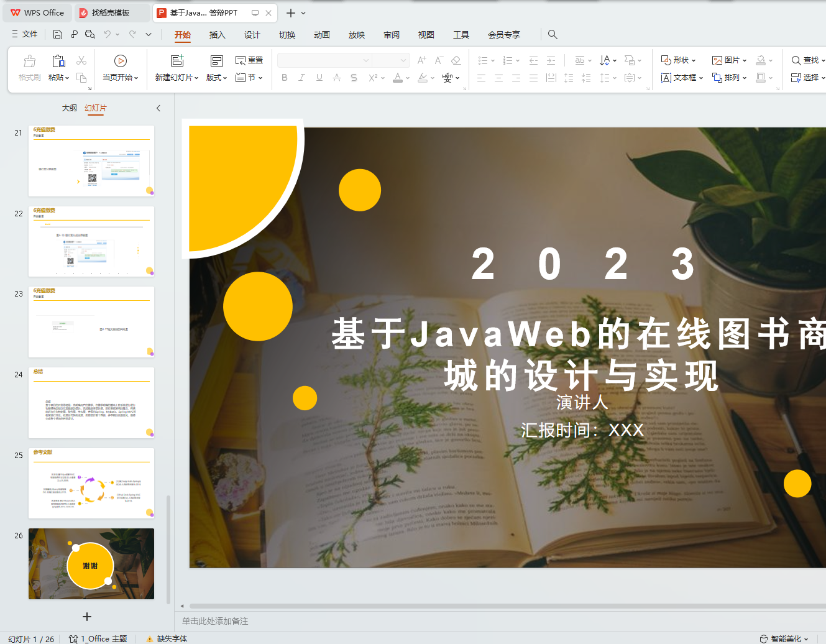Expand the Text Box (文本框) dropdown
This screenshot has height=644, width=826.
pos(701,78)
